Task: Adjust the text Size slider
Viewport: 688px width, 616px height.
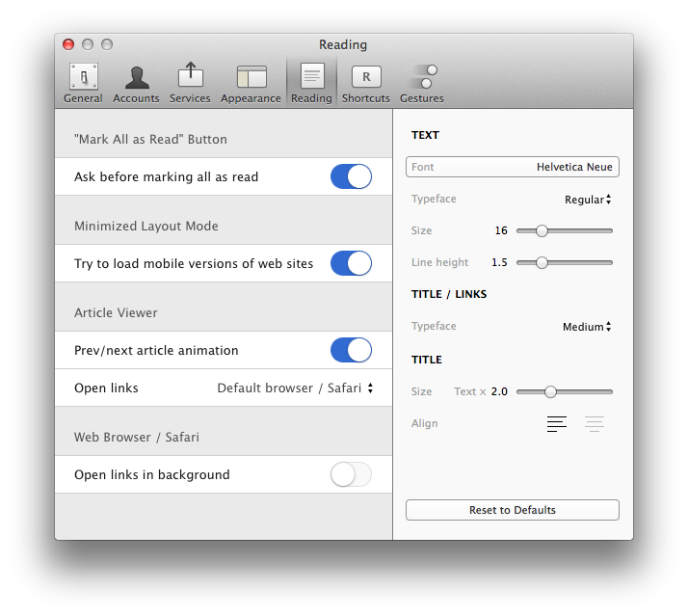Action: pos(565,230)
